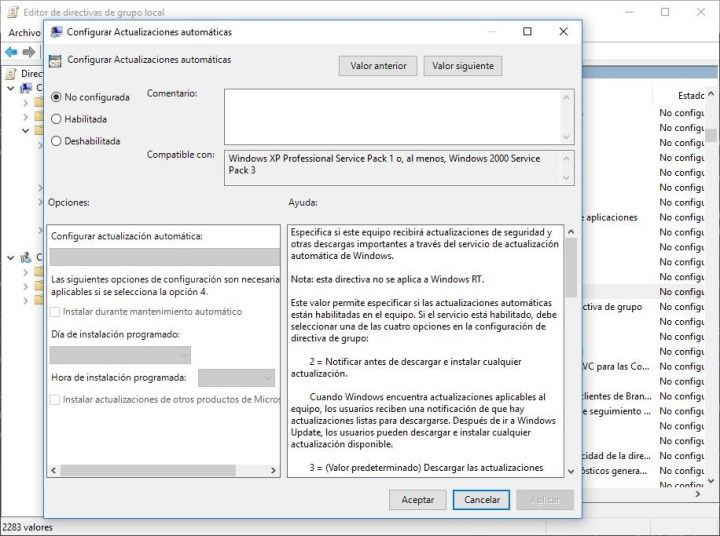Click the forward arrow in the editor toolbar
This screenshot has width=720, height=536.
[x=30, y=52]
